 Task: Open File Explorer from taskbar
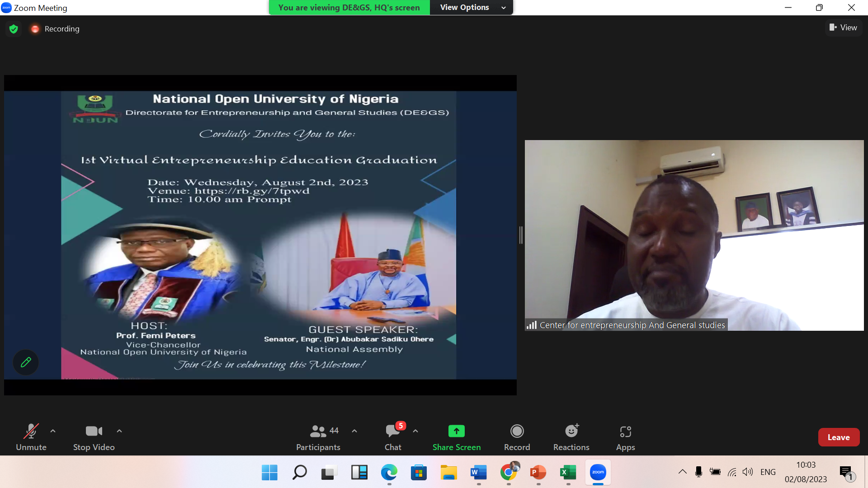coord(448,473)
